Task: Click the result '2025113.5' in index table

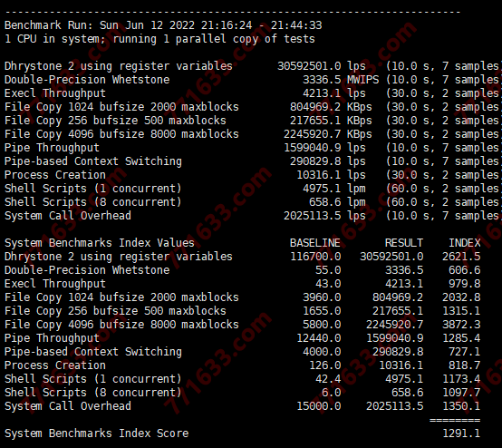Action: (394, 406)
